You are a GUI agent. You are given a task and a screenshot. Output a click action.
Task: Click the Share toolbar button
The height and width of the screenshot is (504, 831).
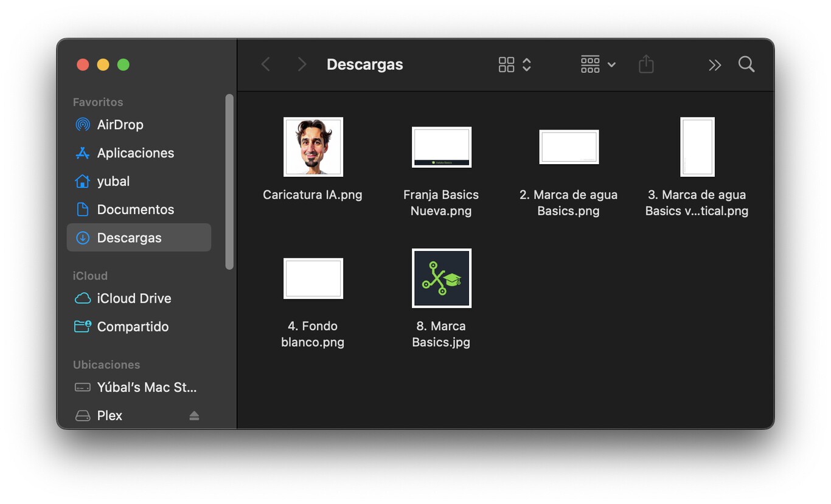click(646, 64)
